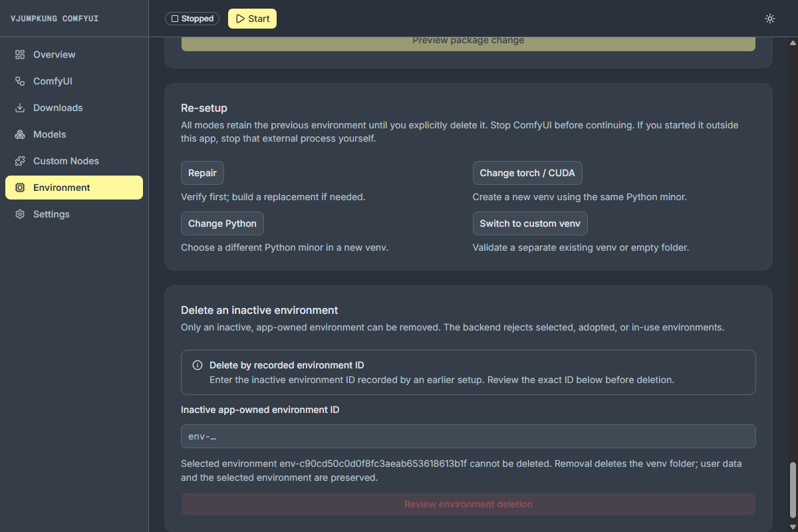Click the Delete an inactive environment heading
The height and width of the screenshot is (532, 798).
(x=259, y=310)
